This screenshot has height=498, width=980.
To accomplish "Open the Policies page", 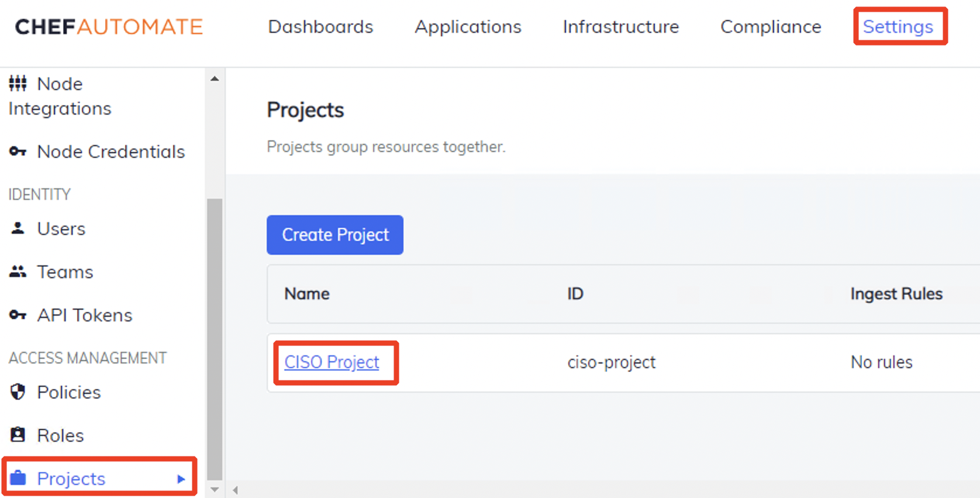I will click(x=69, y=392).
